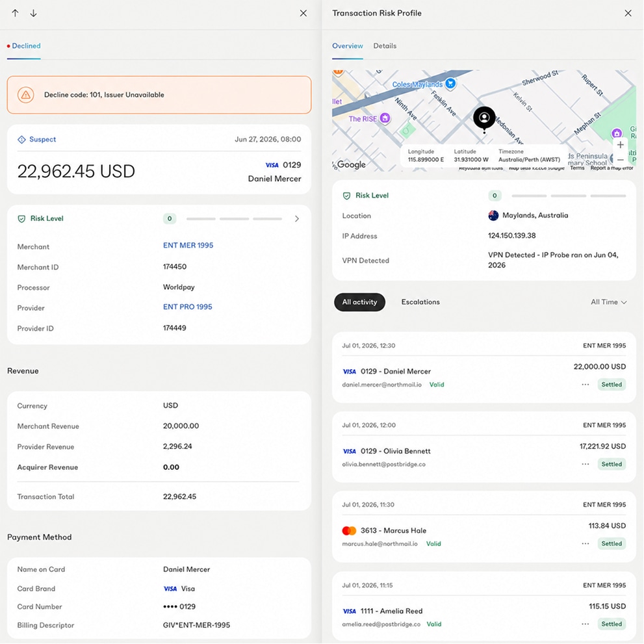
Task: Open the All Time filter dropdown
Action: [609, 302]
